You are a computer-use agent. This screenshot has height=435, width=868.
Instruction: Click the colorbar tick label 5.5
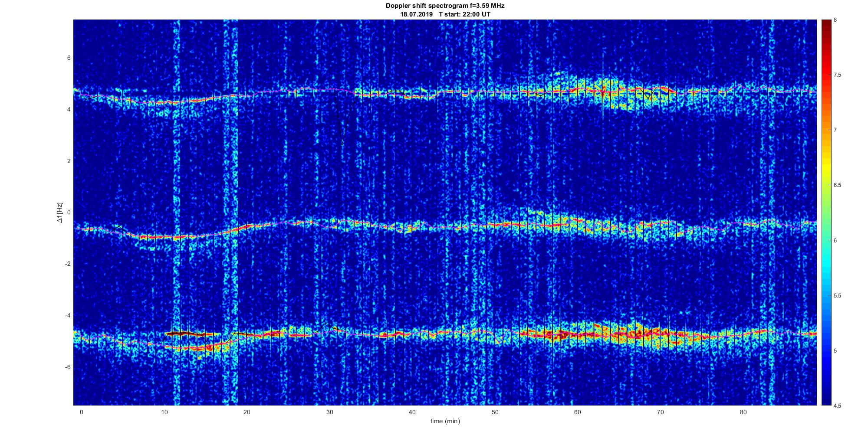coord(837,295)
